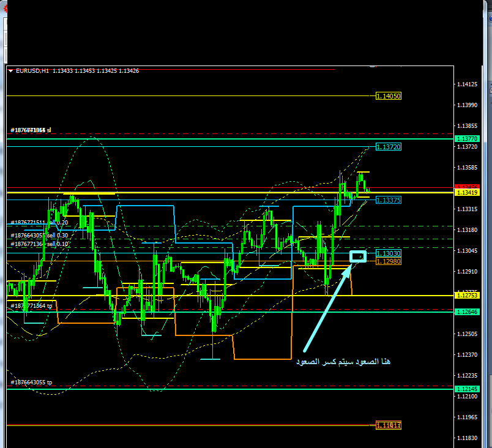Click the green 1.12646 axis price tag
The image size is (492, 448).
click(x=467, y=312)
